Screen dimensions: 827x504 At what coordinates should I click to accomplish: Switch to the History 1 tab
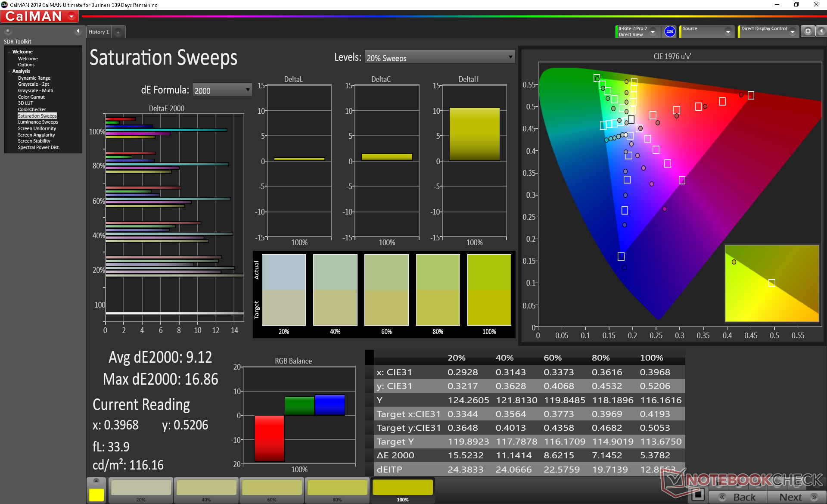click(99, 32)
